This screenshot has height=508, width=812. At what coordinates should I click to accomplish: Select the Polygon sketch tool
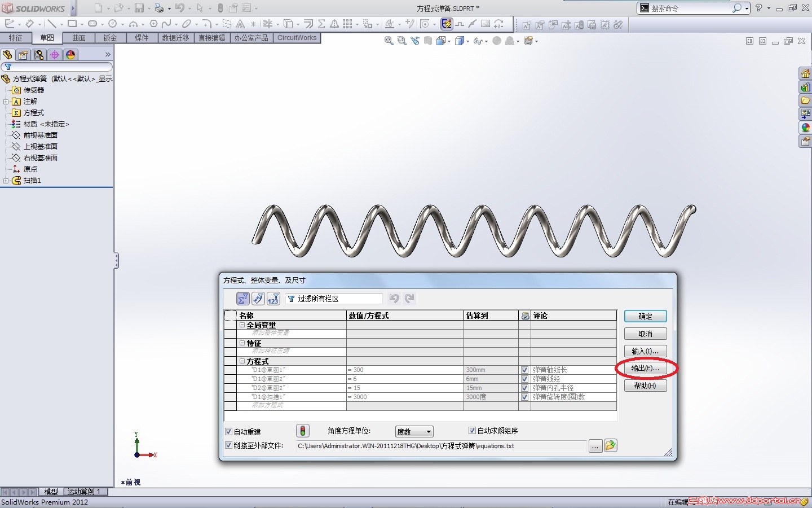pyautogui.click(x=153, y=24)
